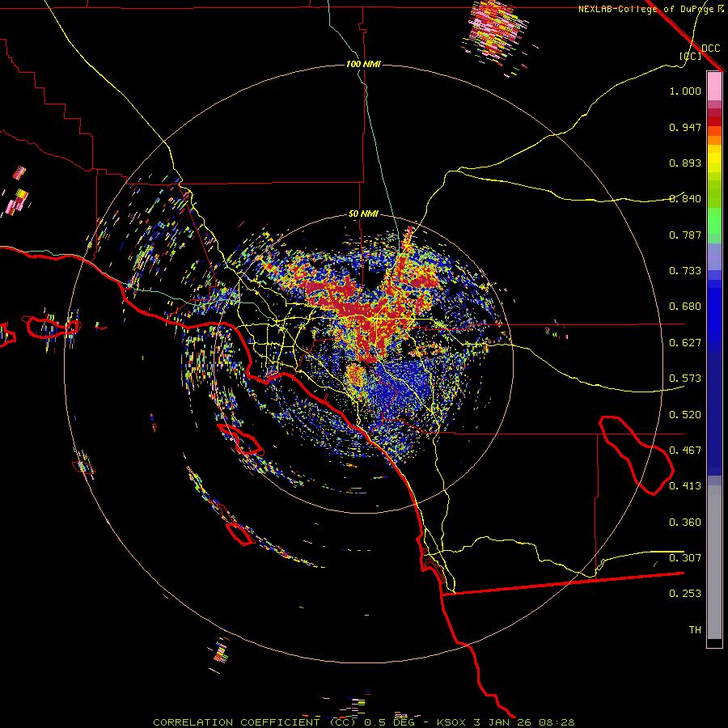Click the "DCC" label above the color scale
This screenshot has height=728, width=728.
[711, 49]
